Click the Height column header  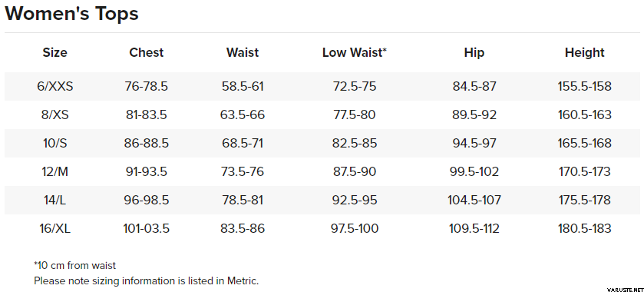[584, 53]
